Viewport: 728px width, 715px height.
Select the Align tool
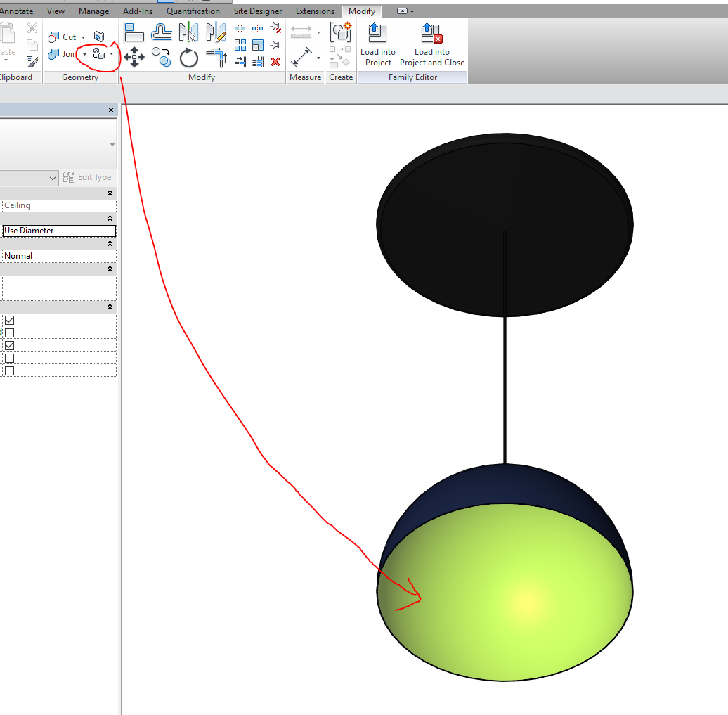[134, 32]
